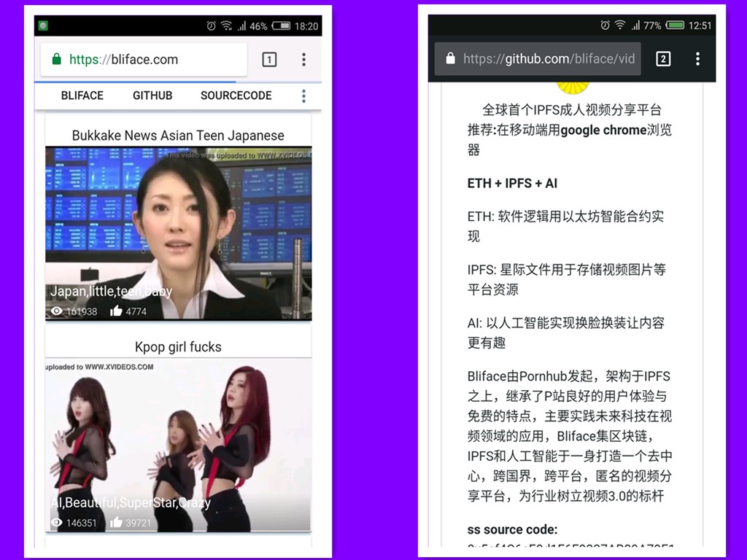Screen dimensions: 747x560
Task: Open video thumbnail showing three dancers
Action: point(179,445)
